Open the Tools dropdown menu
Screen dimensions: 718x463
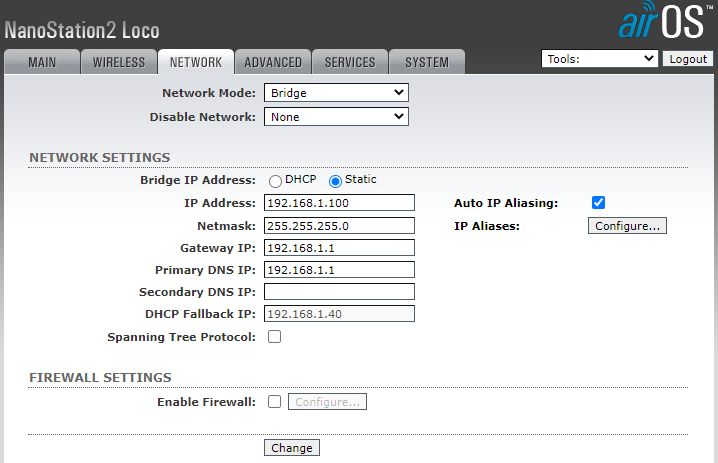point(599,59)
